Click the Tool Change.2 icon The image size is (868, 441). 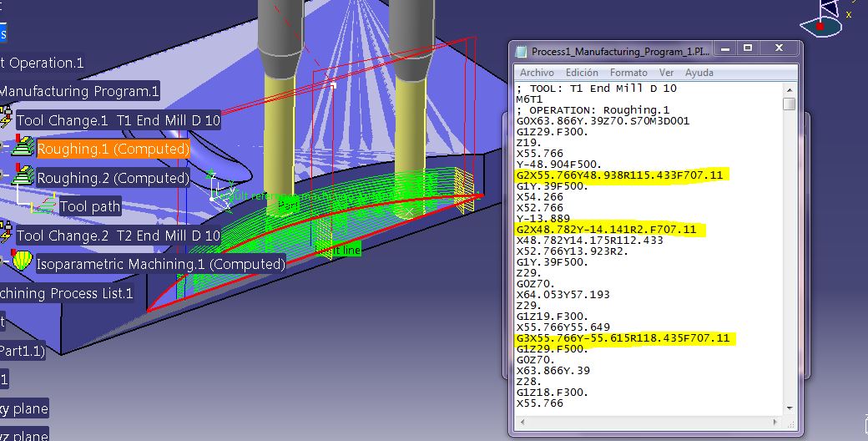[x=8, y=235]
